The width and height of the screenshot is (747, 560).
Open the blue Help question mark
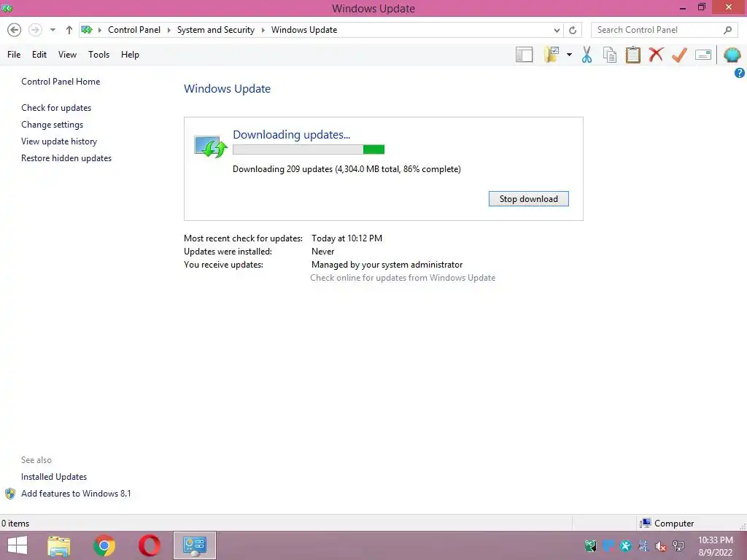[740, 73]
